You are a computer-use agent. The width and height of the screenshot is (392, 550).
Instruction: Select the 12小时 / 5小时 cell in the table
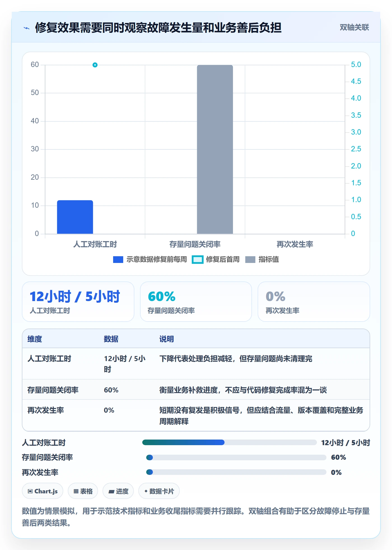(125, 364)
